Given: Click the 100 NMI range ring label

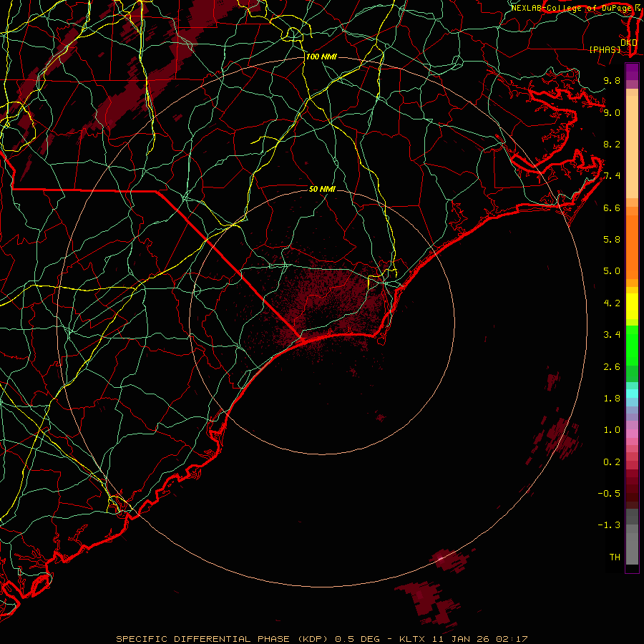Looking at the screenshot, I should [321, 57].
